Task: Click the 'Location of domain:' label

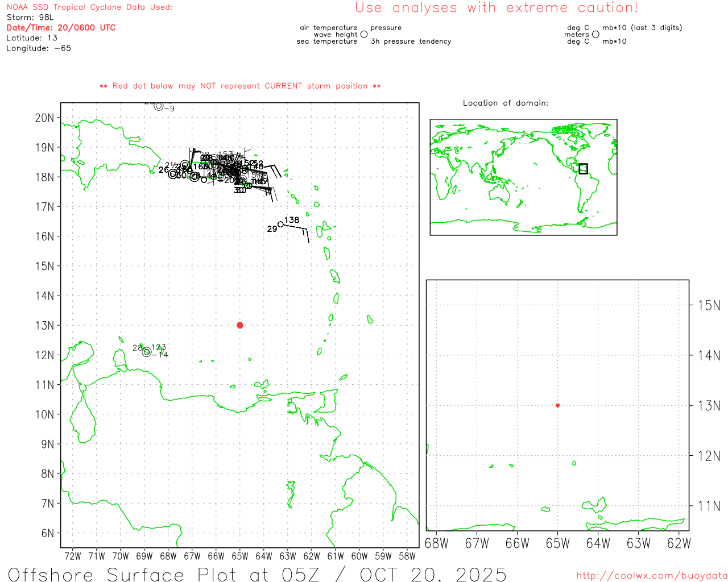Action: click(505, 103)
